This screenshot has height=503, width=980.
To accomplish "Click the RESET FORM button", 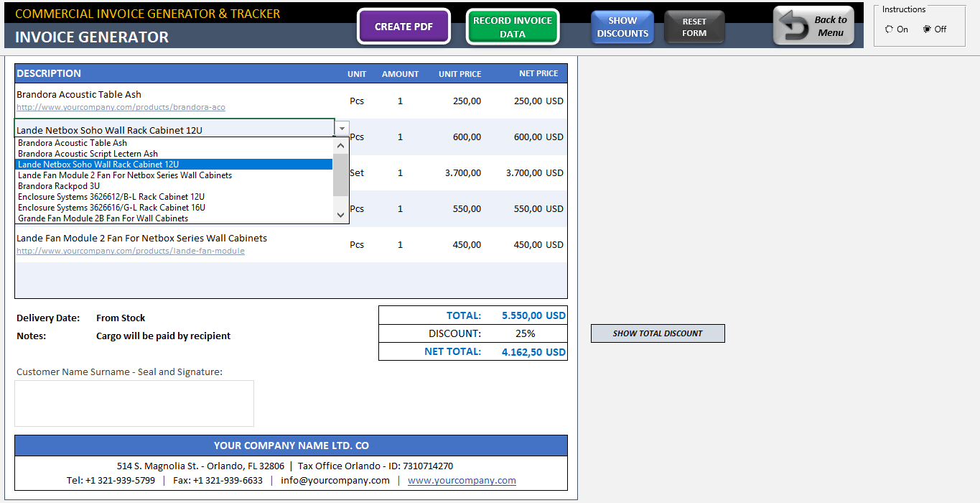I will pos(694,27).
